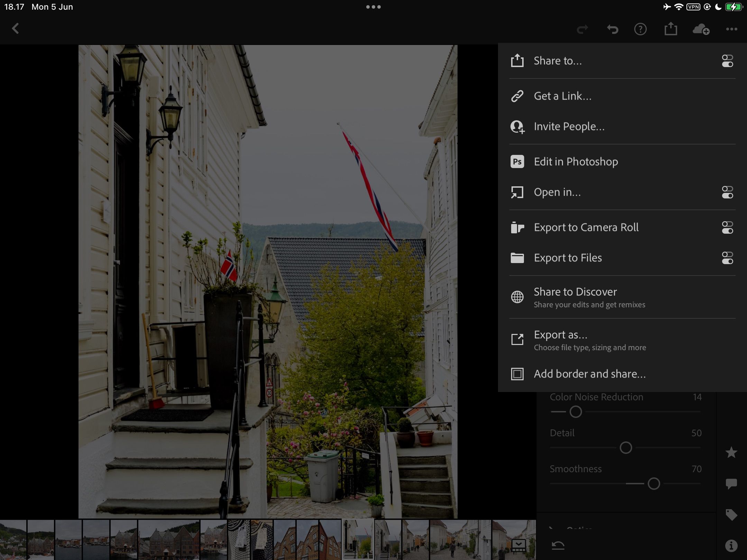
Task: Open the three-dots more options icon
Action: tap(731, 29)
